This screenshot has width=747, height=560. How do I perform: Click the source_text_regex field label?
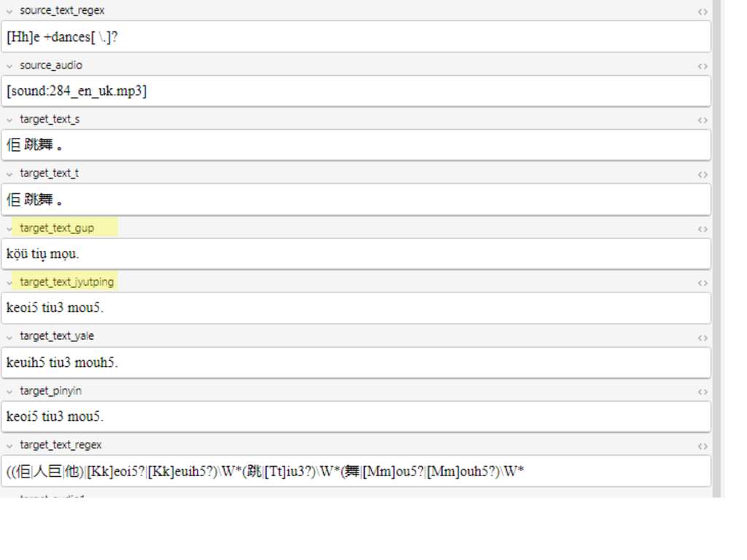[62, 10]
